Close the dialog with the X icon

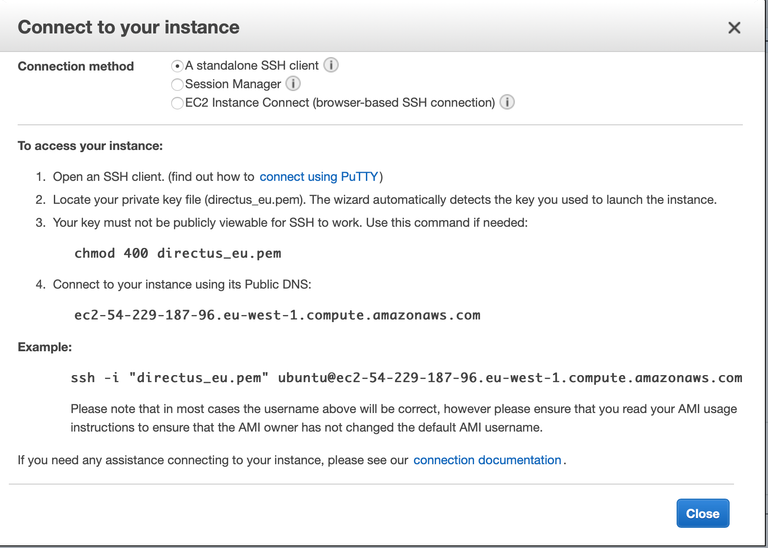coord(734,28)
